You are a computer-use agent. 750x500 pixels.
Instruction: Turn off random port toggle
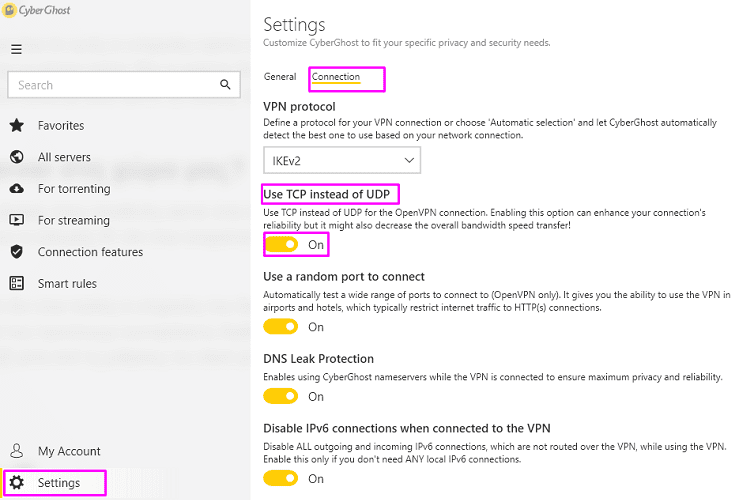pyautogui.click(x=281, y=327)
